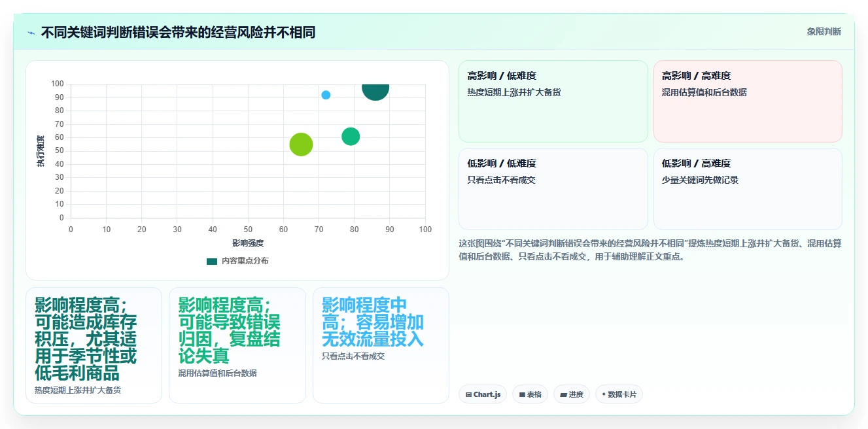Click the Chart.js tag chip
868x429 pixels.
483,394
